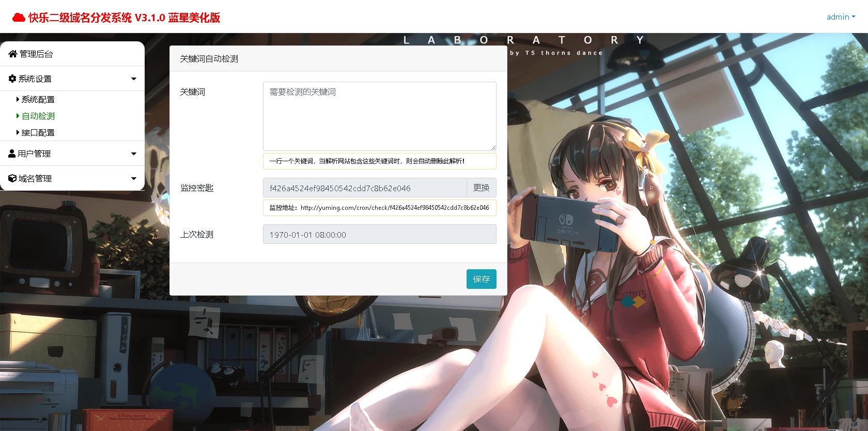The image size is (868, 431).
Task: Collapse the 系统设置 menu arrow
Action: pos(134,79)
